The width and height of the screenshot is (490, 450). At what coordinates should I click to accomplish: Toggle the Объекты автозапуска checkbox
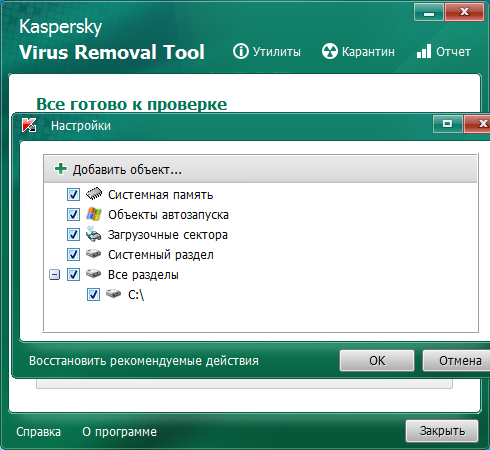point(73,214)
